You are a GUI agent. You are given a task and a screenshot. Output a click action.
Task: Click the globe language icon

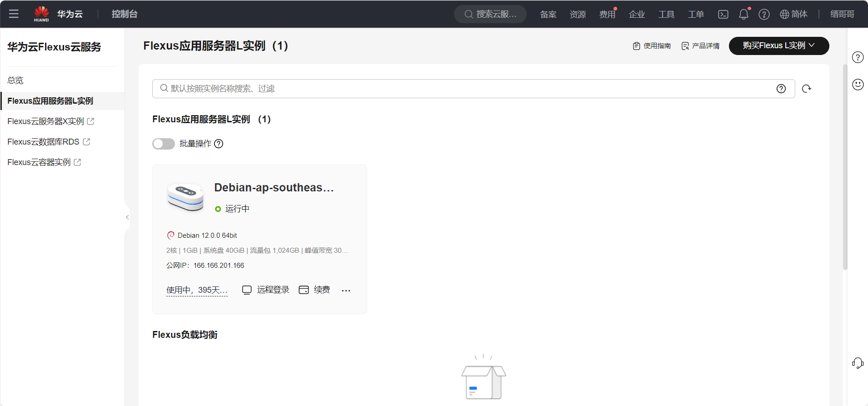point(784,14)
